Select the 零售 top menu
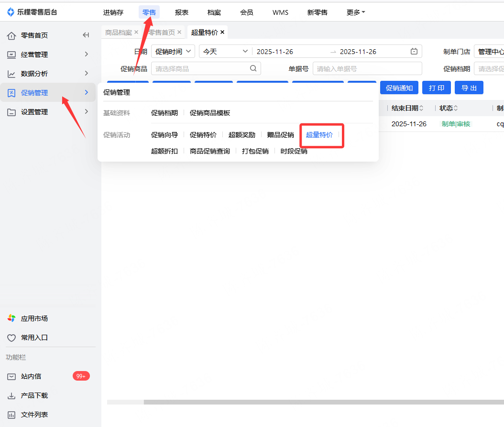This screenshot has height=427, width=504. click(149, 12)
